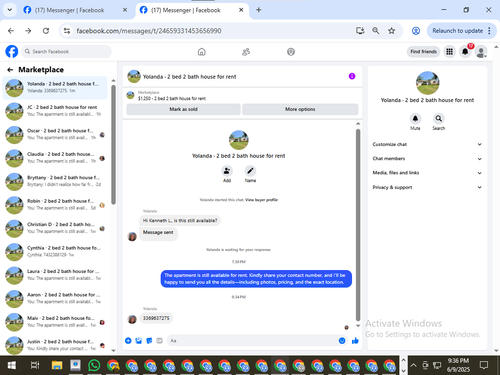Open Laura's conversation in the list

(55, 275)
